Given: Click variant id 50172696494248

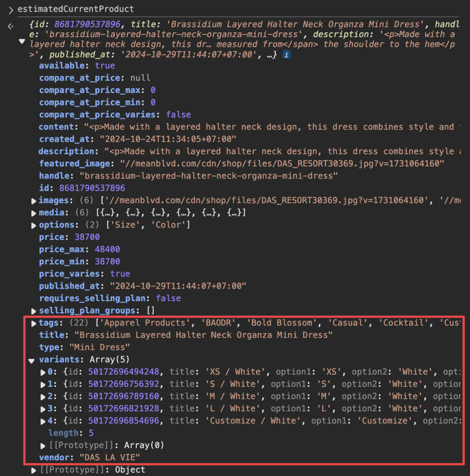Looking at the screenshot, I should click(124, 371).
